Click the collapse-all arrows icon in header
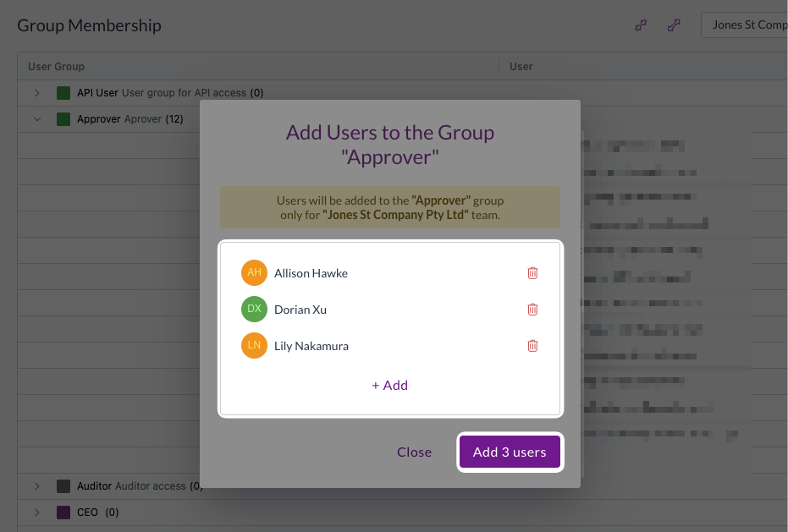Screen dimensions: 788x532 pos(641,25)
